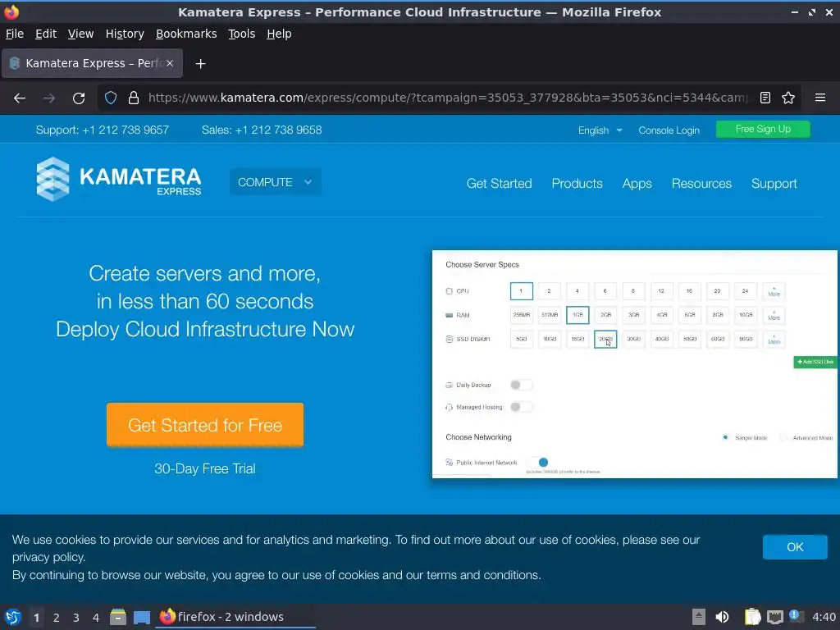Toggle reader view icon in address bar
The height and width of the screenshot is (630, 840).
(x=765, y=98)
